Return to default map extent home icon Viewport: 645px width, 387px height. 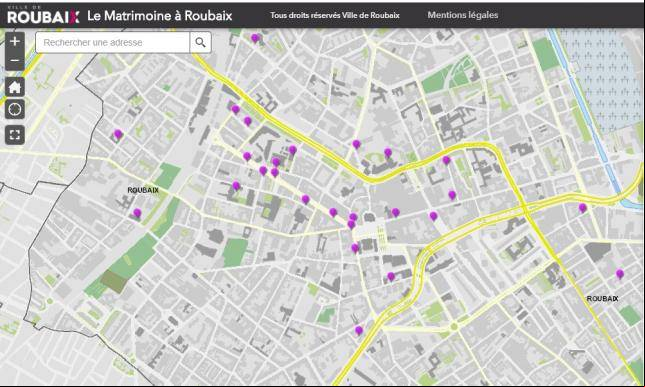[15, 87]
